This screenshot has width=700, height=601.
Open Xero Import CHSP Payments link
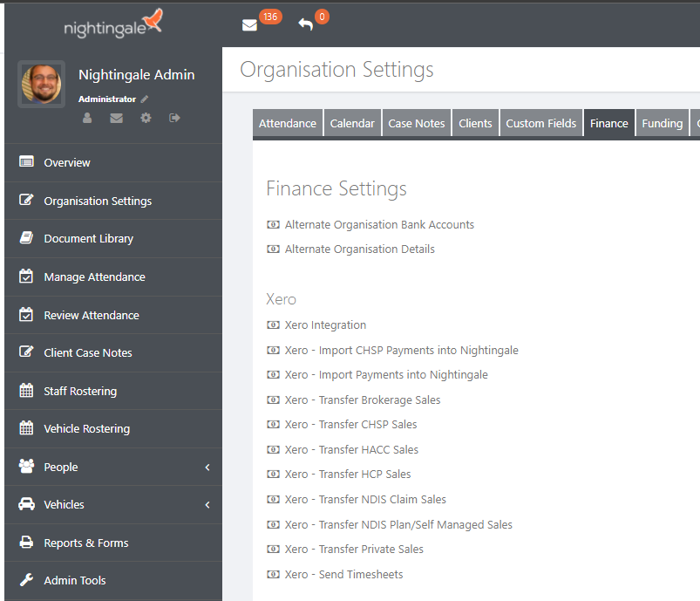[402, 351]
